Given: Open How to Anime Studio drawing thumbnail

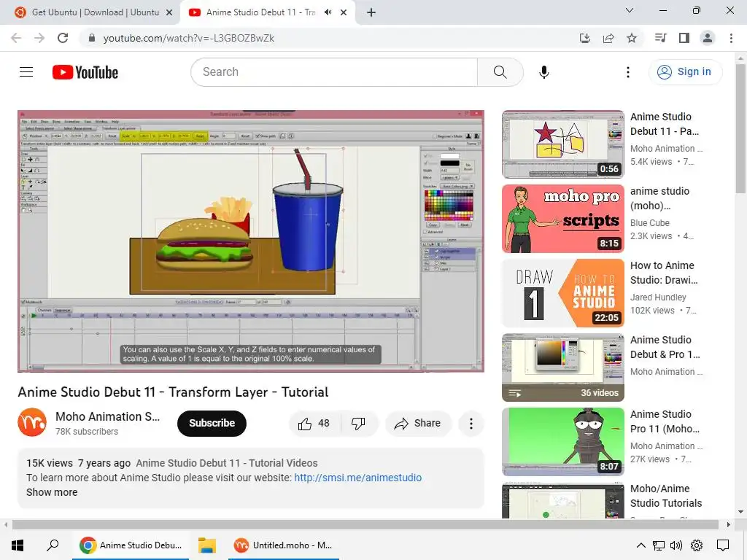Looking at the screenshot, I should 562,293.
